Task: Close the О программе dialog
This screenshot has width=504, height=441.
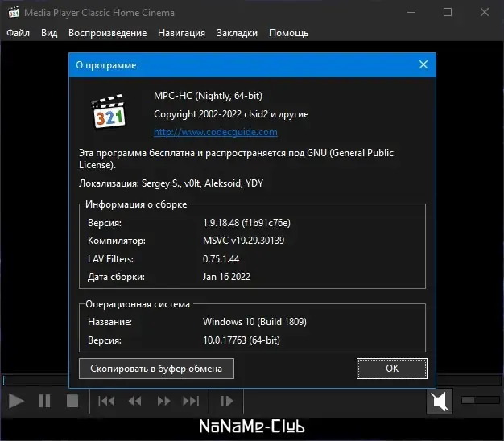Action: [423, 64]
